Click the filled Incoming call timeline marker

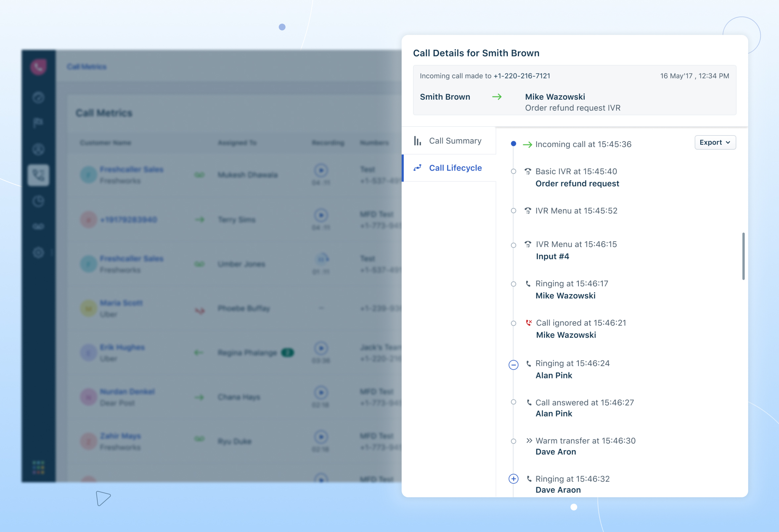tap(513, 143)
